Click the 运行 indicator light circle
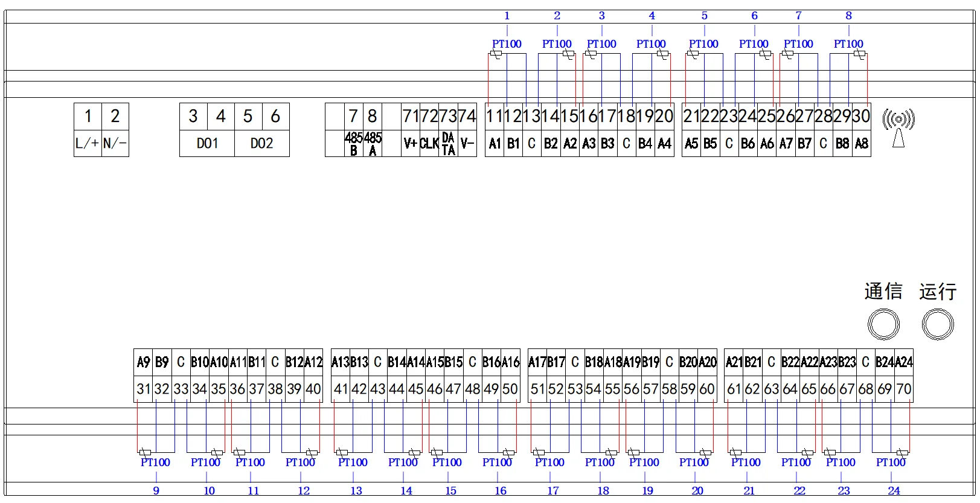980x503 pixels. click(x=938, y=324)
